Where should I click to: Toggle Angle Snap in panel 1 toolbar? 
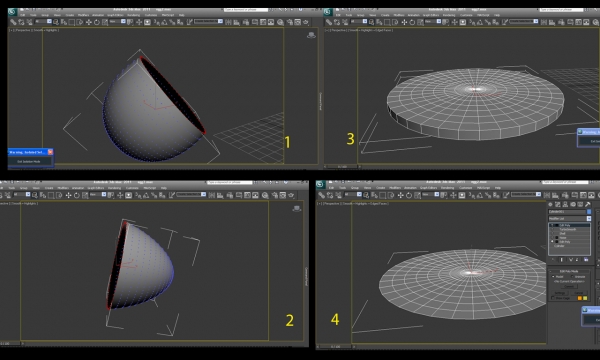click(x=164, y=22)
